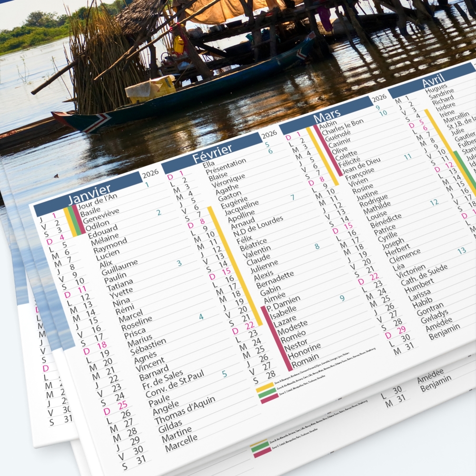Pick the name "Apolline"
The height and width of the screenshot is (476, 476).
tap(241, 216)
